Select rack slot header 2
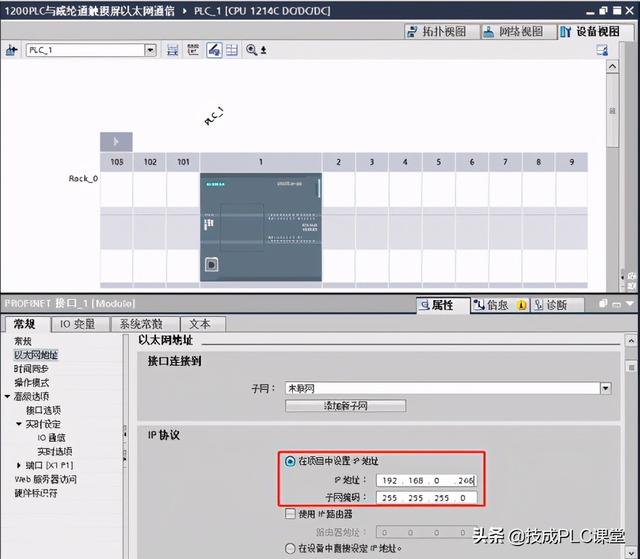This screenshot has height=559, width=640. [338, 162]
